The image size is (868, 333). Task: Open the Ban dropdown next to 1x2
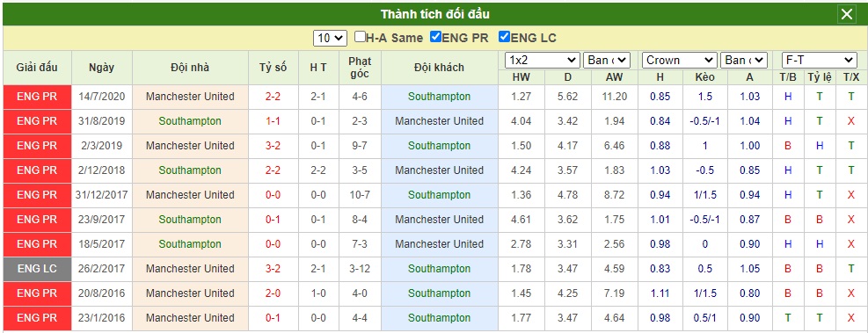(x=607, y=60)
